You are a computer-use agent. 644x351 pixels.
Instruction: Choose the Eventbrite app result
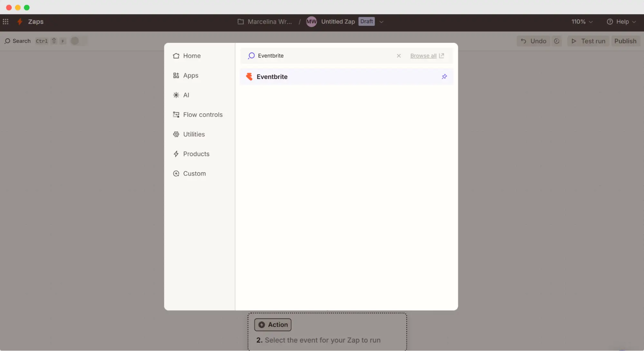tap(346, 77)
